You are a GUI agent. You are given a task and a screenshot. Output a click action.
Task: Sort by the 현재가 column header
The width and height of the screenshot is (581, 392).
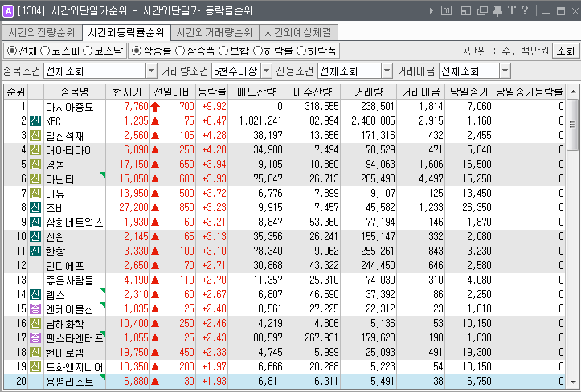pos(128,92)
